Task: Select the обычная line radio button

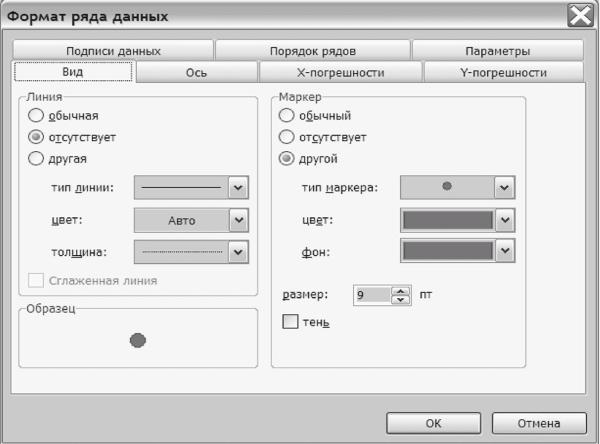Action: click(x=36, y=115)
